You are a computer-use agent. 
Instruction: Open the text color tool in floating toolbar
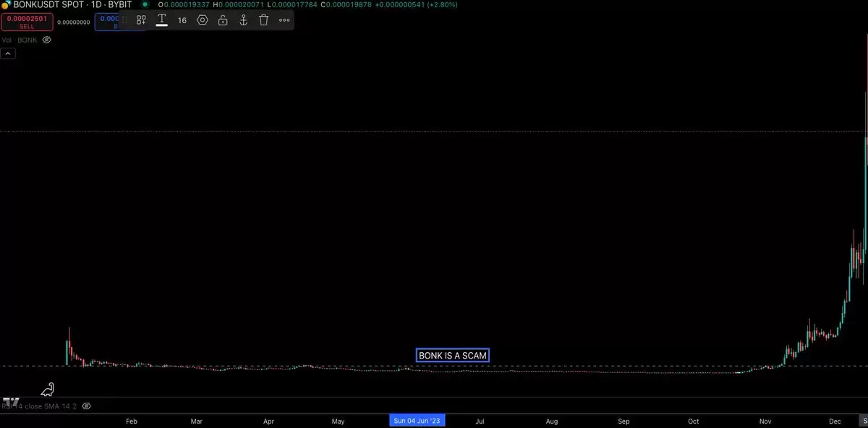162,20
